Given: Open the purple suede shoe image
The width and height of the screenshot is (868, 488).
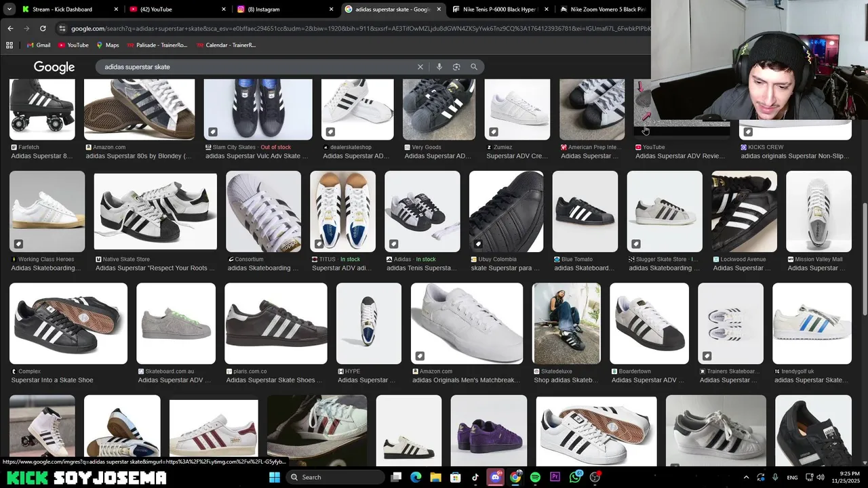Looking at the screenshot, I should tap(488, 431).
